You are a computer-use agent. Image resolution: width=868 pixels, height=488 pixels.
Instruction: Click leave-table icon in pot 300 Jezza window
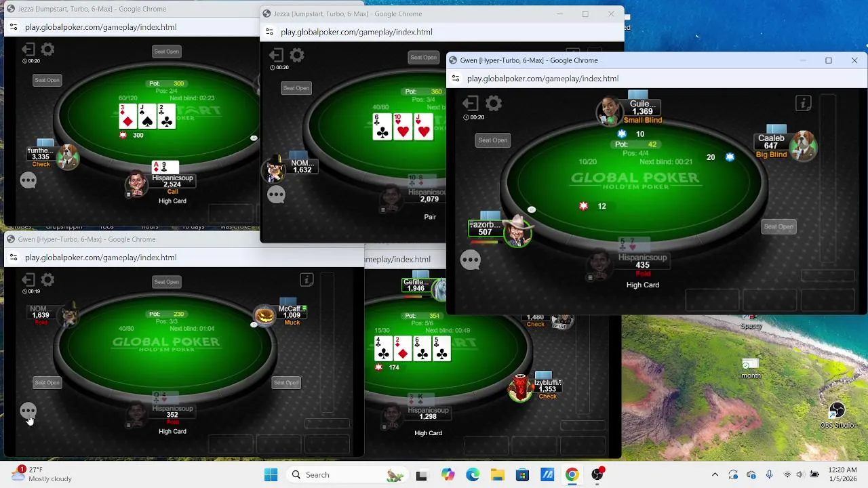coord(28,49)
